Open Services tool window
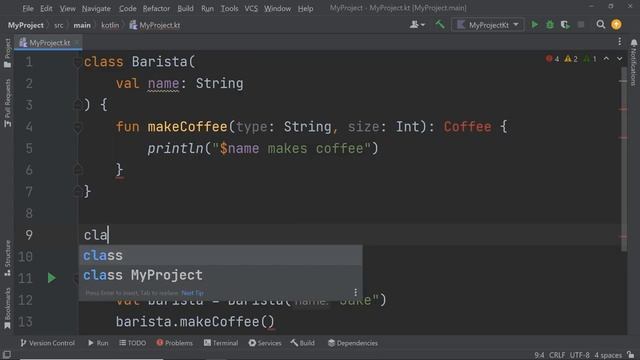Viewport: 640px width, 360px height. click(265, 343)
